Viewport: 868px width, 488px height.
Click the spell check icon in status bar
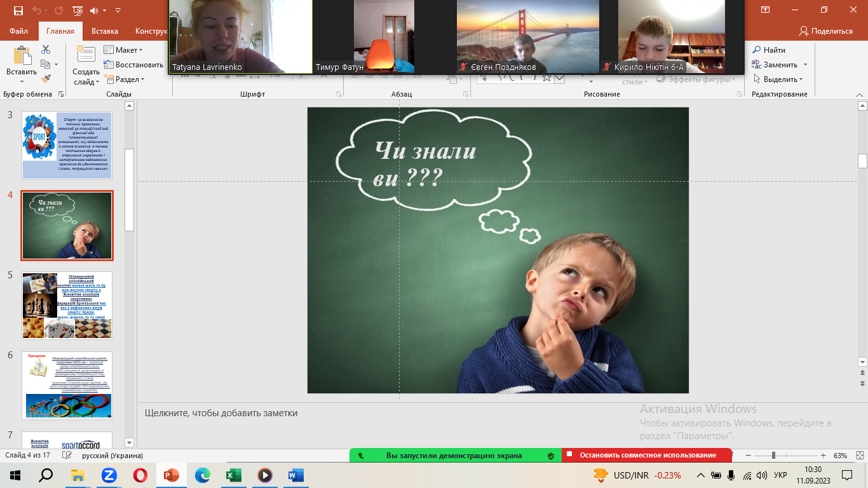click(67, 456)
